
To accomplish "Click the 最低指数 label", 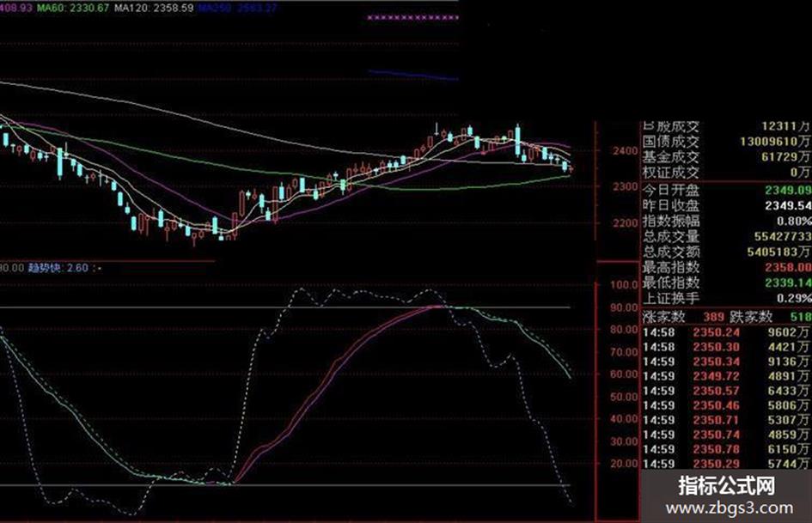I will [x=670, y=283].
